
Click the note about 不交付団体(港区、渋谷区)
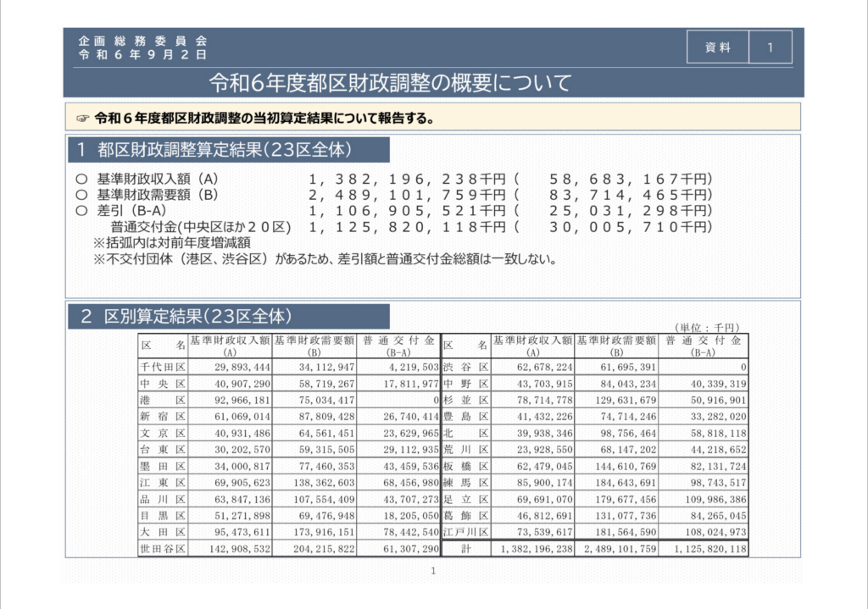(325, 259)
